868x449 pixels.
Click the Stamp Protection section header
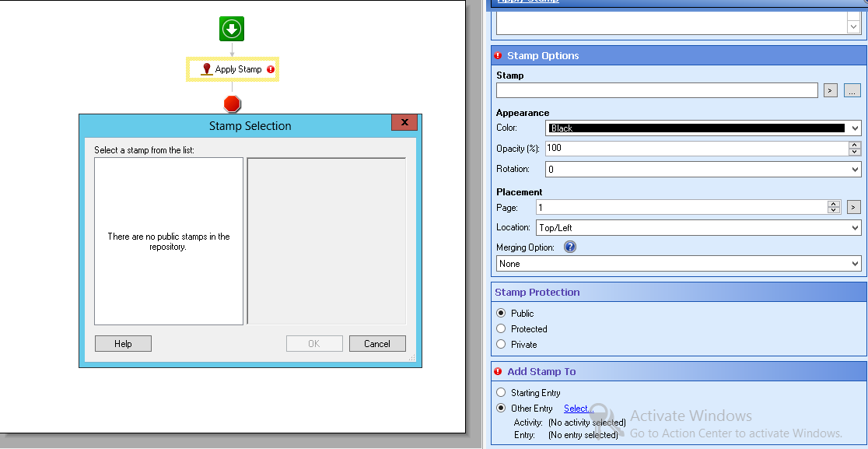tap(679, 293)
